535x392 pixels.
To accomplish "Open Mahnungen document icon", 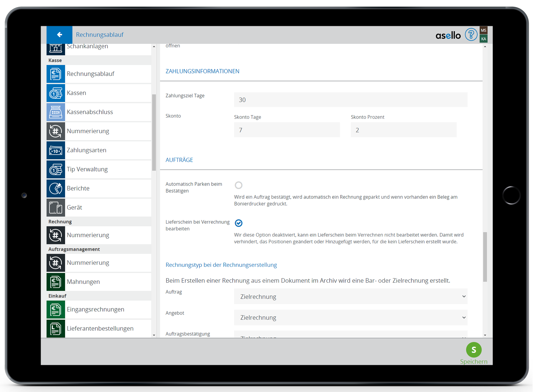I will 56,282.
